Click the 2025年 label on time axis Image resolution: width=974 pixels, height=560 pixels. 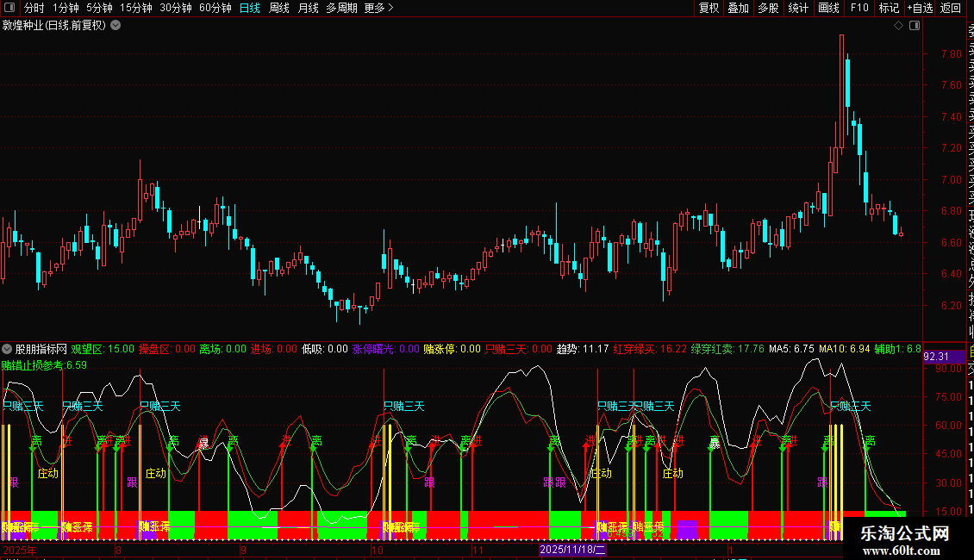point(20,550)
